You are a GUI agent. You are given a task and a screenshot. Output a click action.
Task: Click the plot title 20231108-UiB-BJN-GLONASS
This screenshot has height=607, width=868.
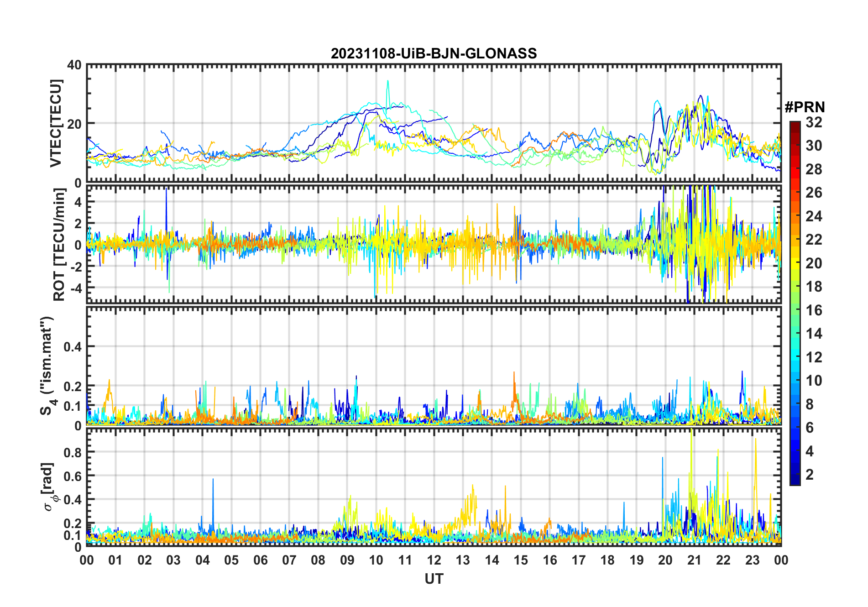(434, 54)
